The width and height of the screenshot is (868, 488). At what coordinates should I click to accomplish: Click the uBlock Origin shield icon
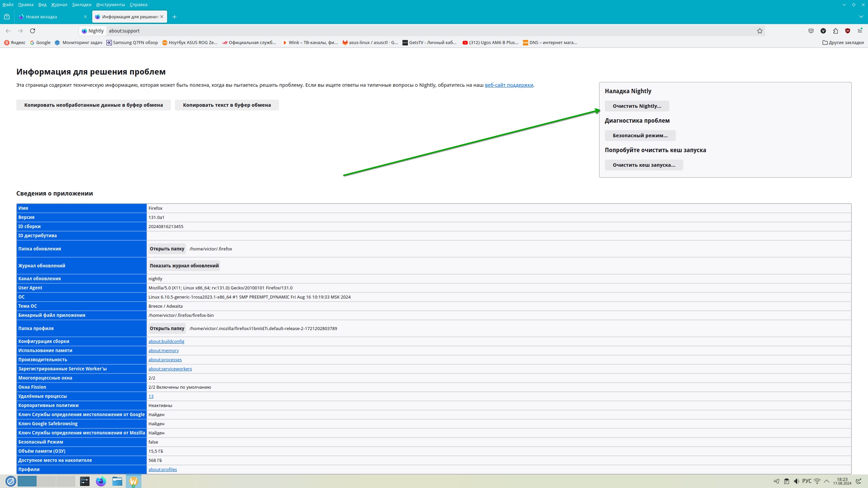[x=847, y=31]
